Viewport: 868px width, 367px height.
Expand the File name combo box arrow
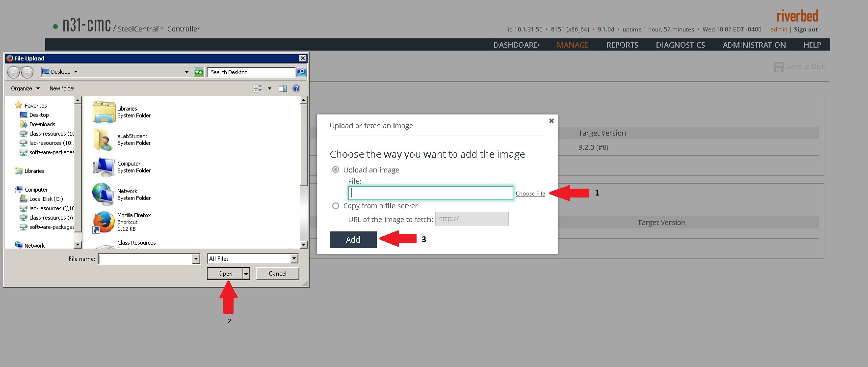[196, 259]
